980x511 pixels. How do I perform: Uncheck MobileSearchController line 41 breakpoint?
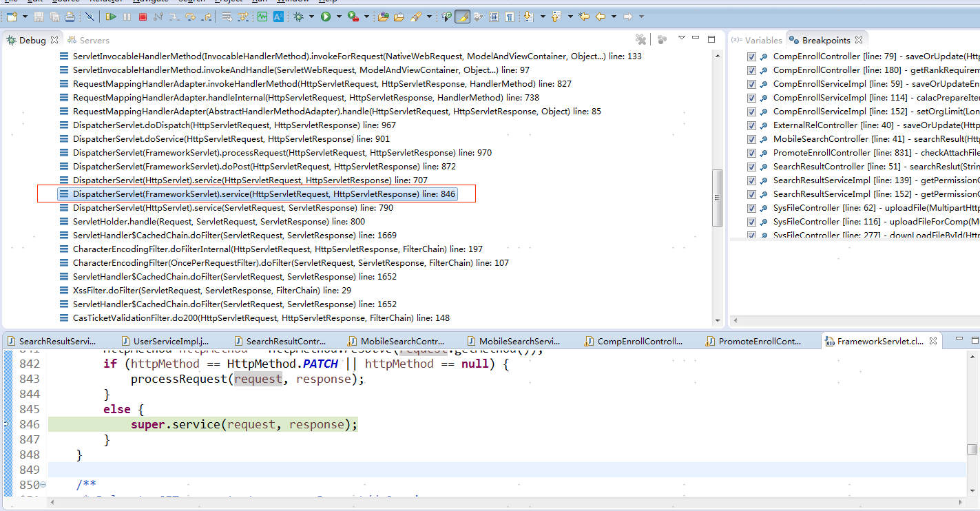tap(751, 139)
